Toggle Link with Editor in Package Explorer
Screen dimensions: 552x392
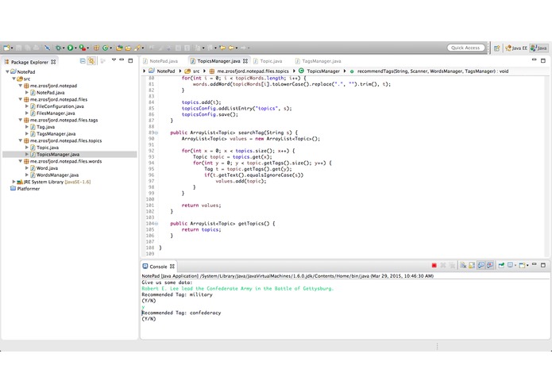[91, 61]
